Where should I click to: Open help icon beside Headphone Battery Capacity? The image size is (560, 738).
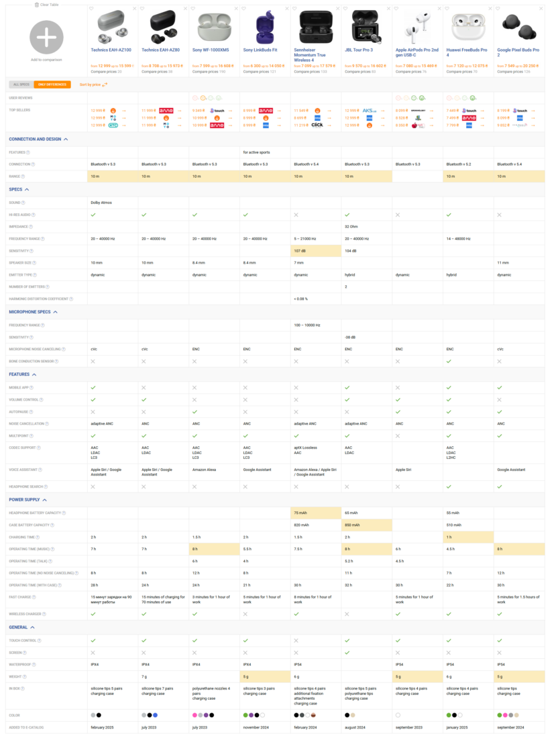(x=64, y=513)
